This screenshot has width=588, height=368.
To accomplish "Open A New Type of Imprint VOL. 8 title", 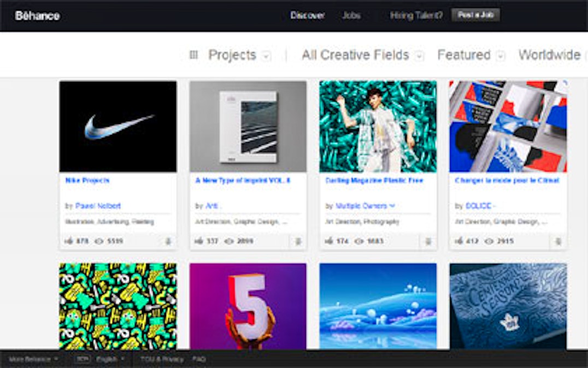I will pos(243,181).
